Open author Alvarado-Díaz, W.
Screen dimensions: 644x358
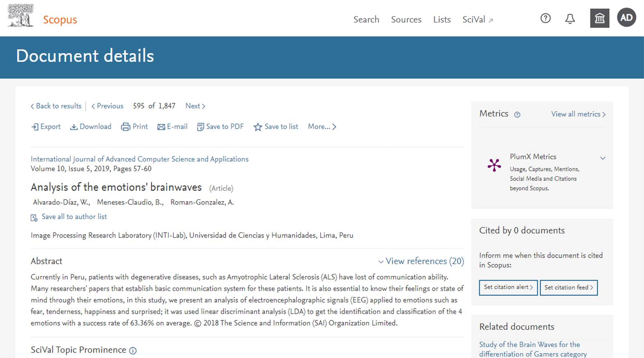pyautogui.click(x=61, y=202)
